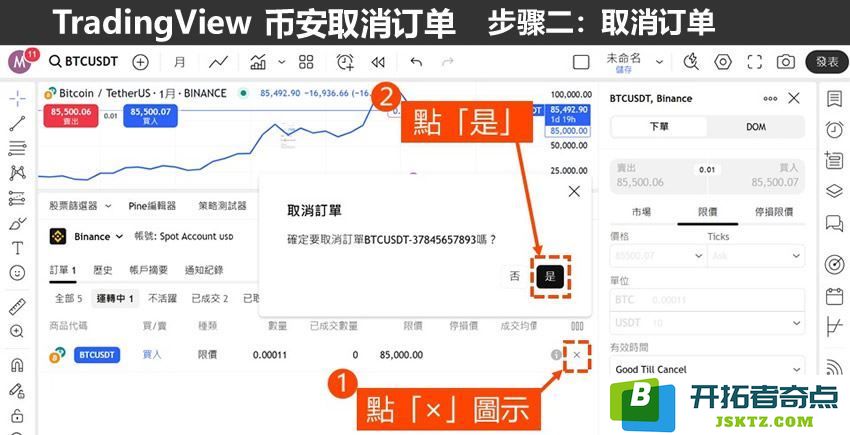
Task: Switch to the 訂單 1 tab
Action: (x=62, y=270)
